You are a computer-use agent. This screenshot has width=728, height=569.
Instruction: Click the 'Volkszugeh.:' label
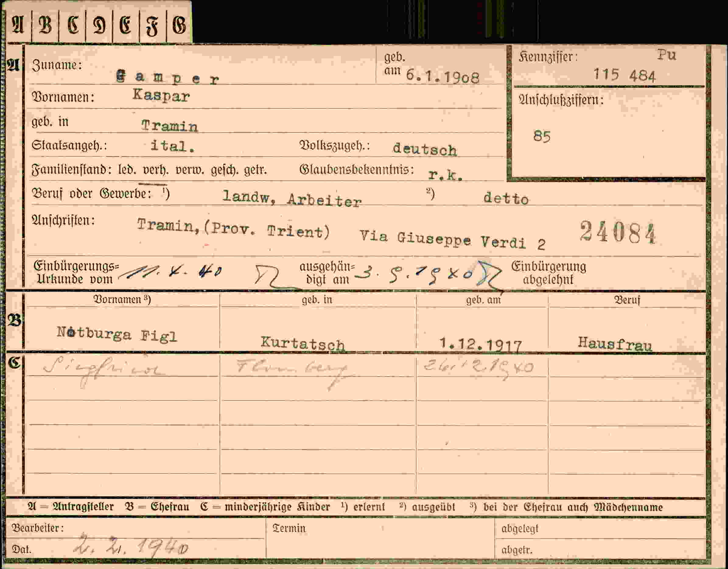click(335, 146)
